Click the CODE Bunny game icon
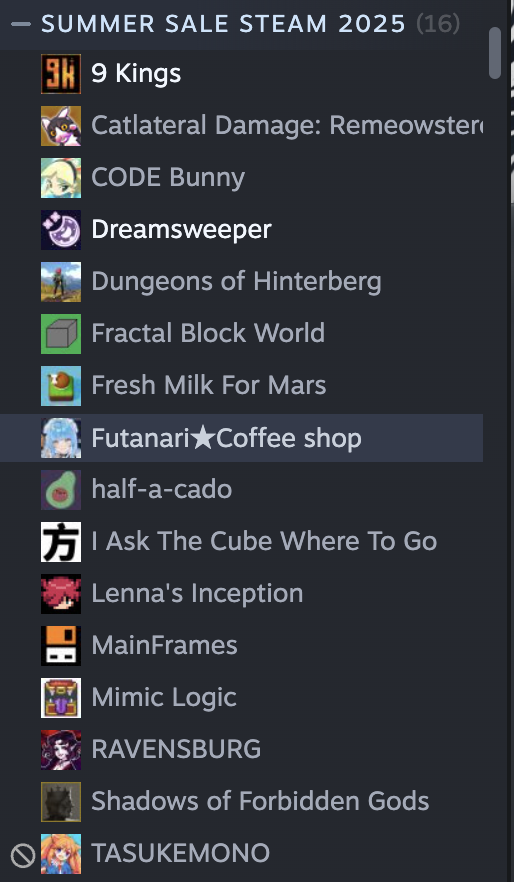This screenshot has height=882, width=514. 61,178
